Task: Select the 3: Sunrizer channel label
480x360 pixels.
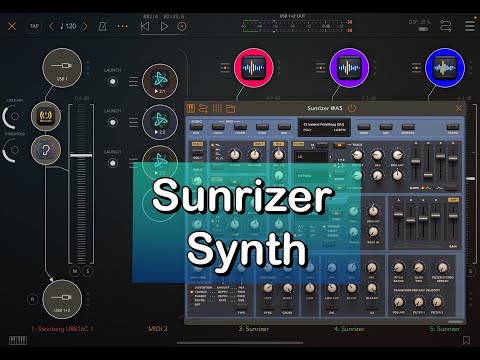Action: pyautogui.click(x=254, y=329)
